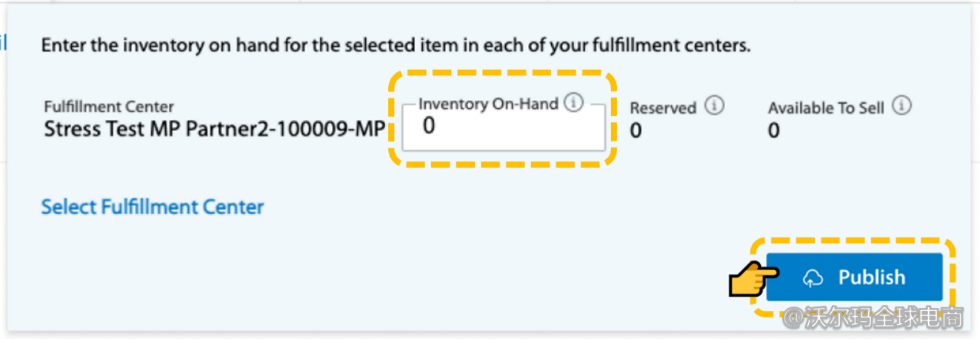Open the Reserved info tooltip icon
Viewport: 980px width, 339px height.
(x=714, y=107)
